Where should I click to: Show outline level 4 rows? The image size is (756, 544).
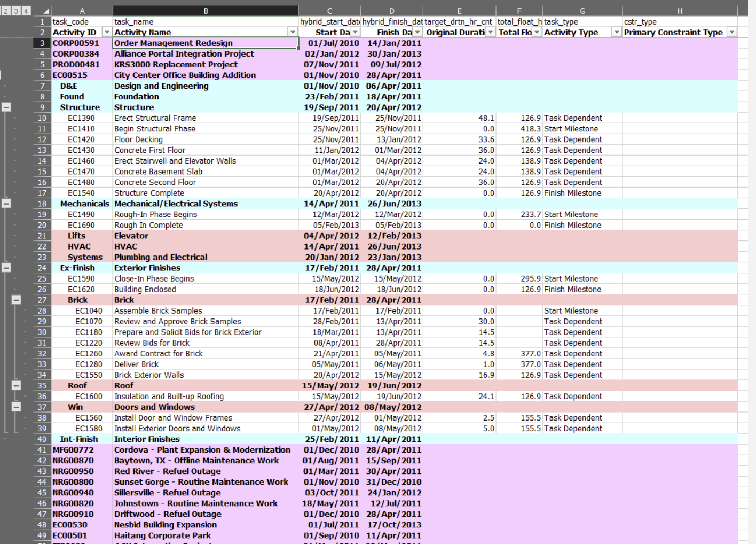pyautogui.click(x=26, y=11)
